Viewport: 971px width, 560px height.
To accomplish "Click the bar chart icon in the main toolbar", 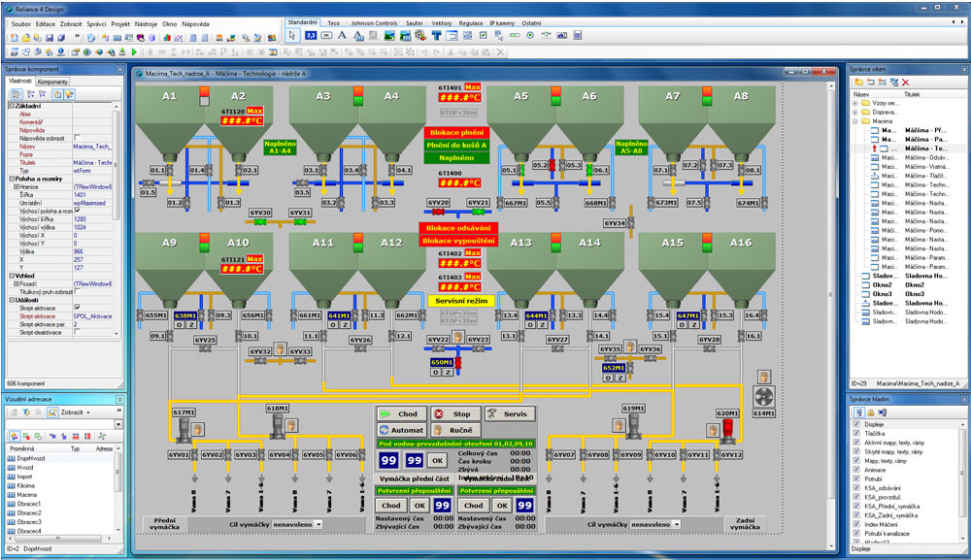I will pos(167,38).
